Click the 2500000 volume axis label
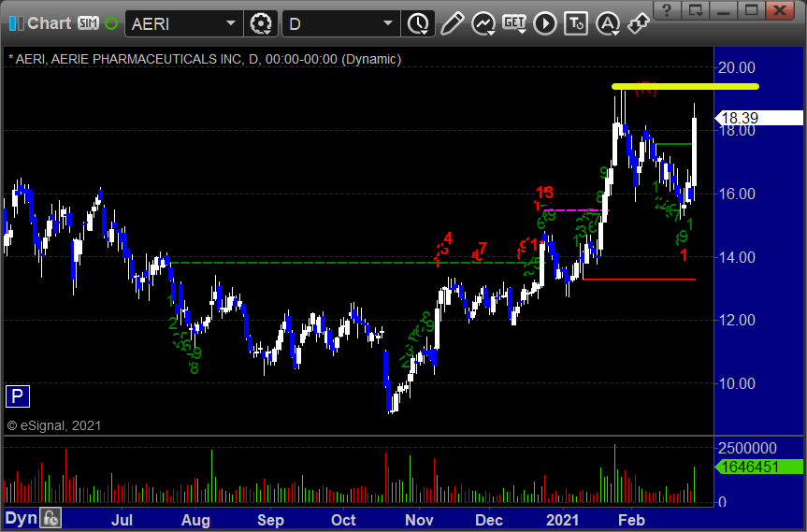Viewport: 807px width, 532px height. pyautogui.click(x=747, y=448)
